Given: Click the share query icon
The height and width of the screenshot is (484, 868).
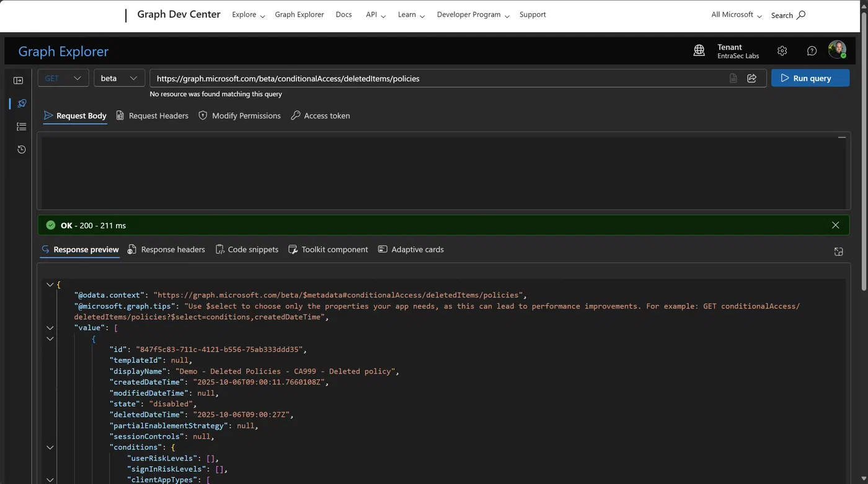Looking at the screenshot, I should (752, 78).
